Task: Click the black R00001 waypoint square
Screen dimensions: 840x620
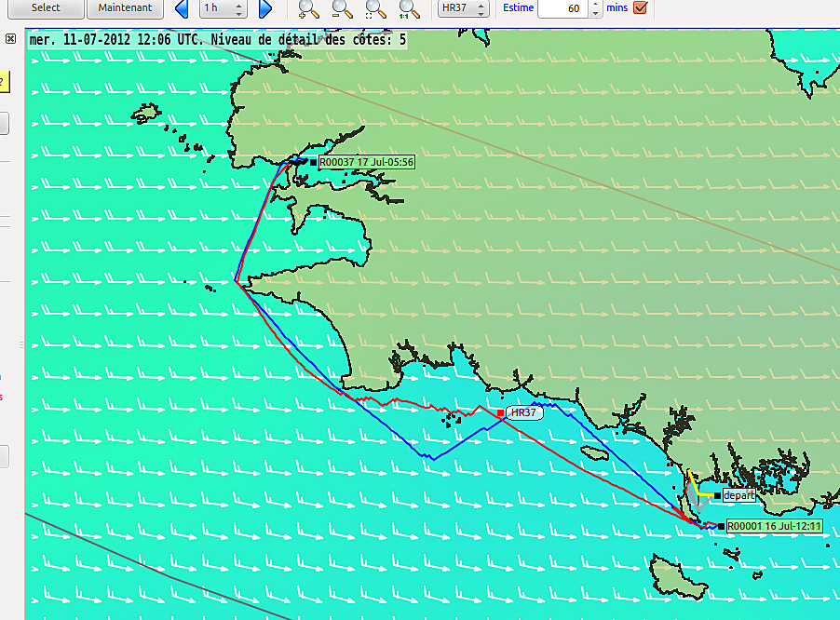Action: coord(721,527)
